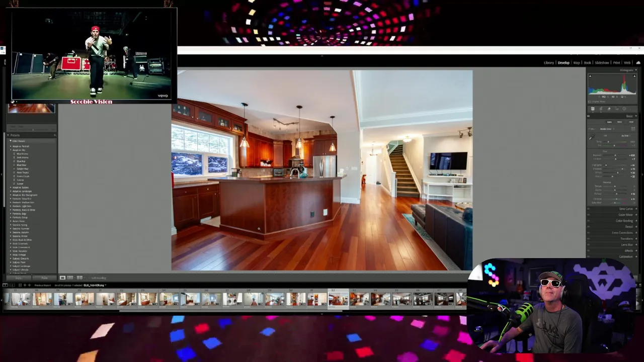Switch to the Print module
This screenshot has height=362, width=644.
coord(616,63)
